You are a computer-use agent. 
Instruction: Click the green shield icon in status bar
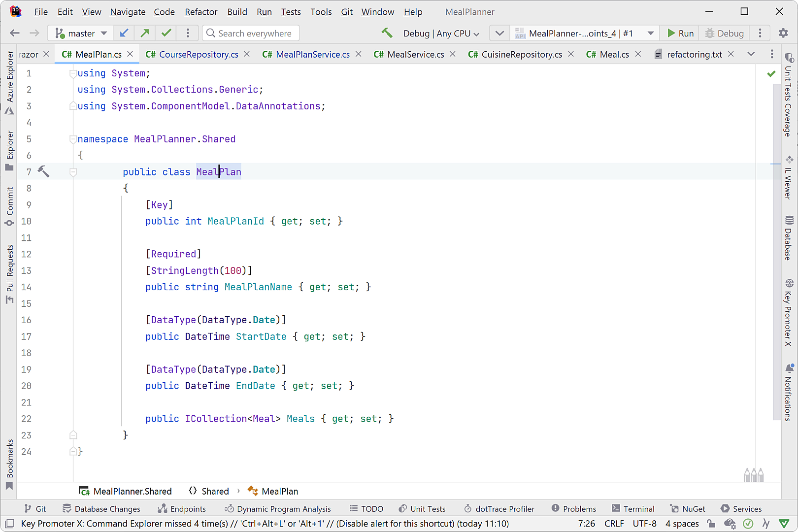(x=784, y=523)
